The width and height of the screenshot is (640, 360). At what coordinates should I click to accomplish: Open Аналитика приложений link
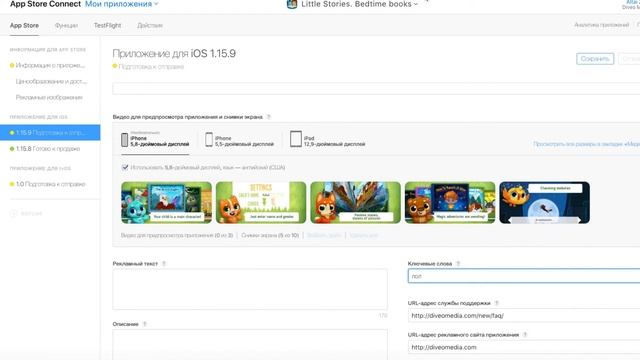(x=601, y=25)
